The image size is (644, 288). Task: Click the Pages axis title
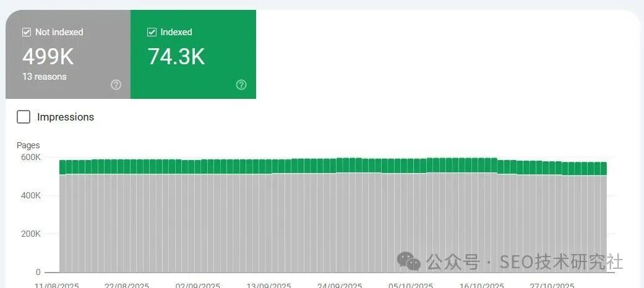pyautogui.click(x=28, y=145)
